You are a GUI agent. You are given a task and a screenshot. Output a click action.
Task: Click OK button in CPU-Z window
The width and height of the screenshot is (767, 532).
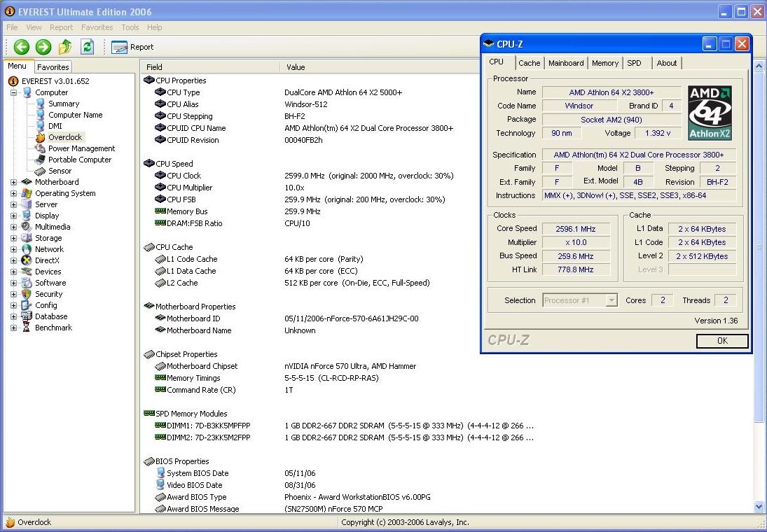pyautogui.click(x=722, y=341)
